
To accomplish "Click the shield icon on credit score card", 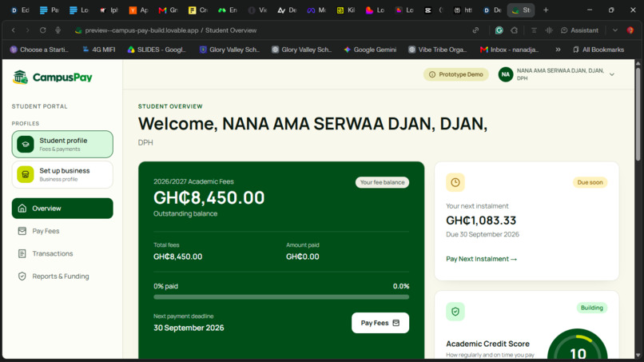I will tap(455, 312).
